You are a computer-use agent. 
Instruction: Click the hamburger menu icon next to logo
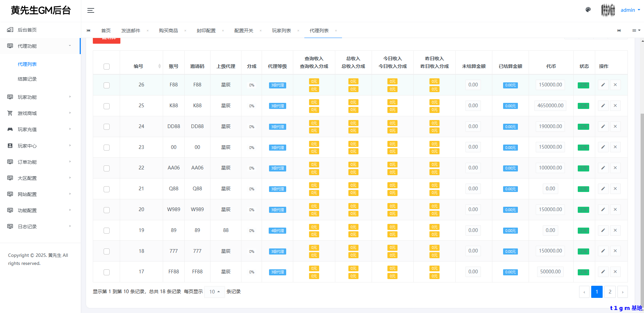tap(90, 10)
